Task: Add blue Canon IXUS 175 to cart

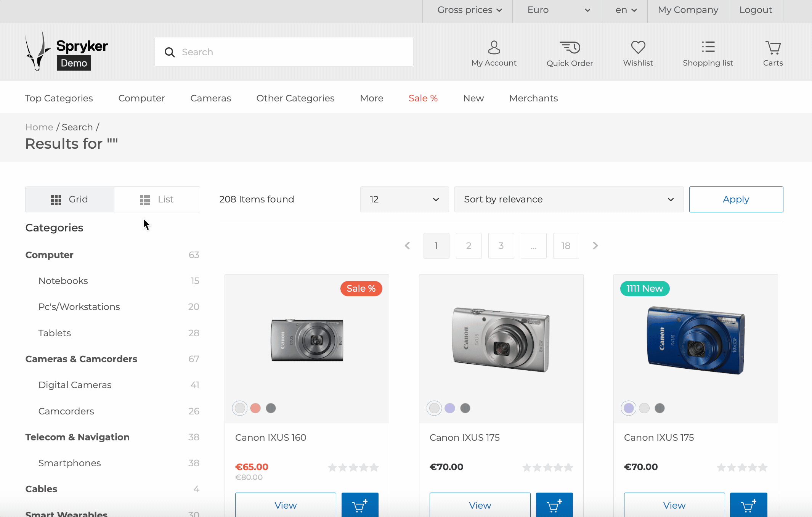Action: pos(749,505)
